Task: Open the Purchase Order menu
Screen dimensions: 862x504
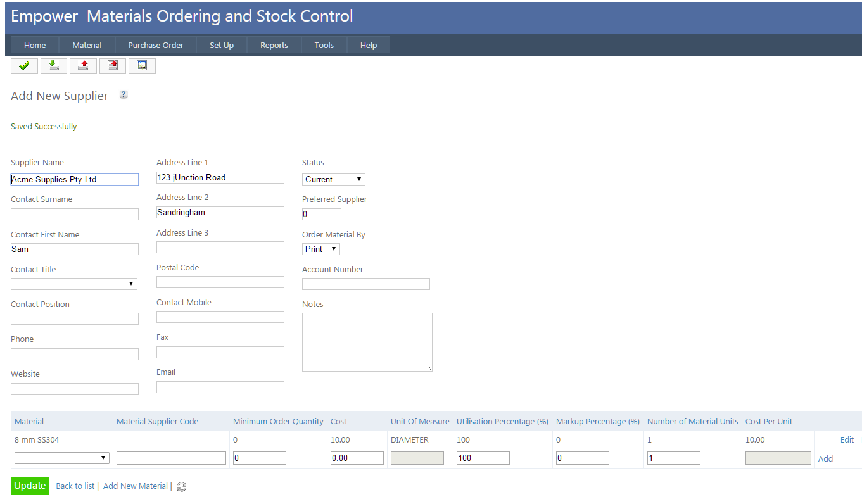Action: (x=155, y=46)
